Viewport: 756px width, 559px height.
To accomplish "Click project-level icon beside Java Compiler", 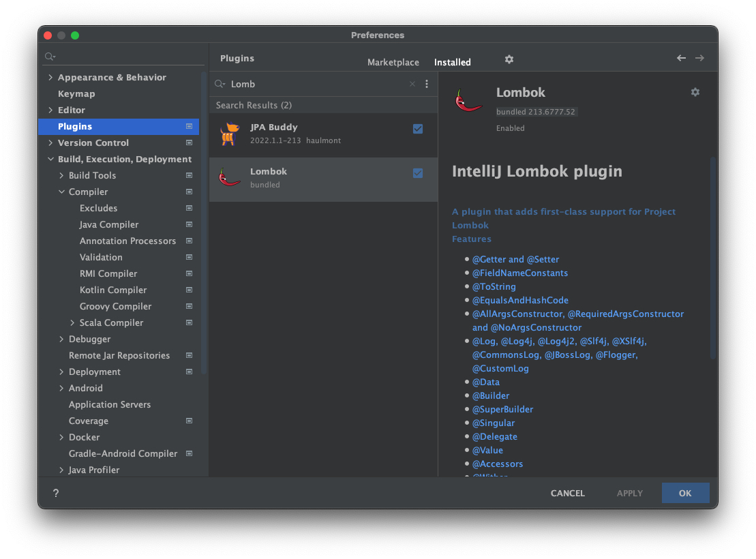I will click(189, 225).
